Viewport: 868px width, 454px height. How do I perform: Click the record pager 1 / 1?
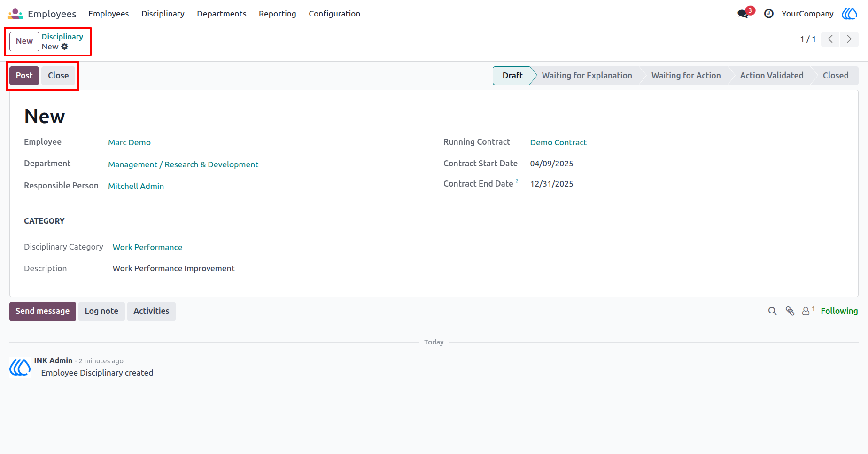808,39
